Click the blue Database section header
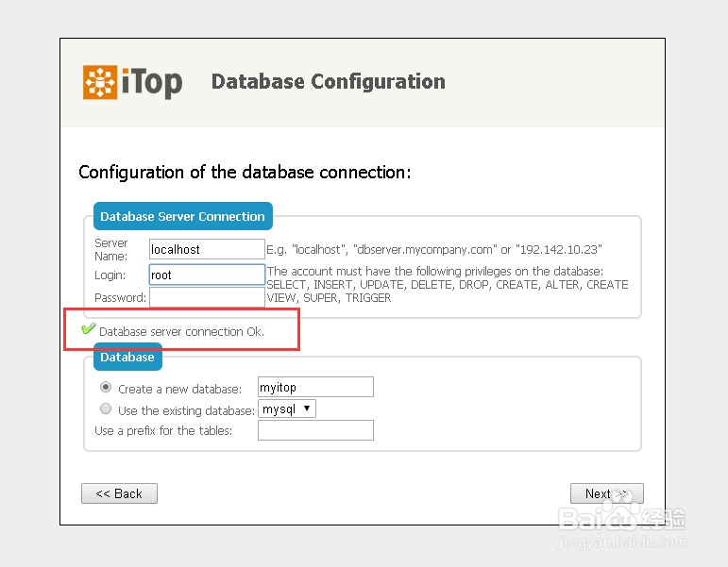728x567 pixels. click(127, 358)
